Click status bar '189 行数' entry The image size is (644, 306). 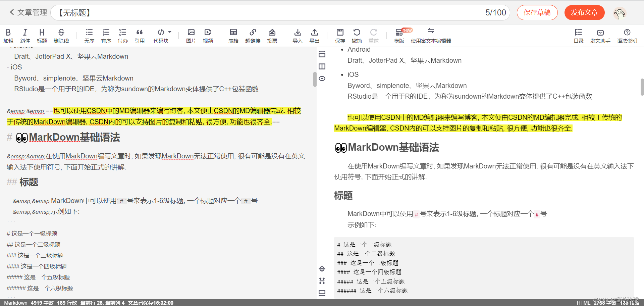click(x=67, y=303)
